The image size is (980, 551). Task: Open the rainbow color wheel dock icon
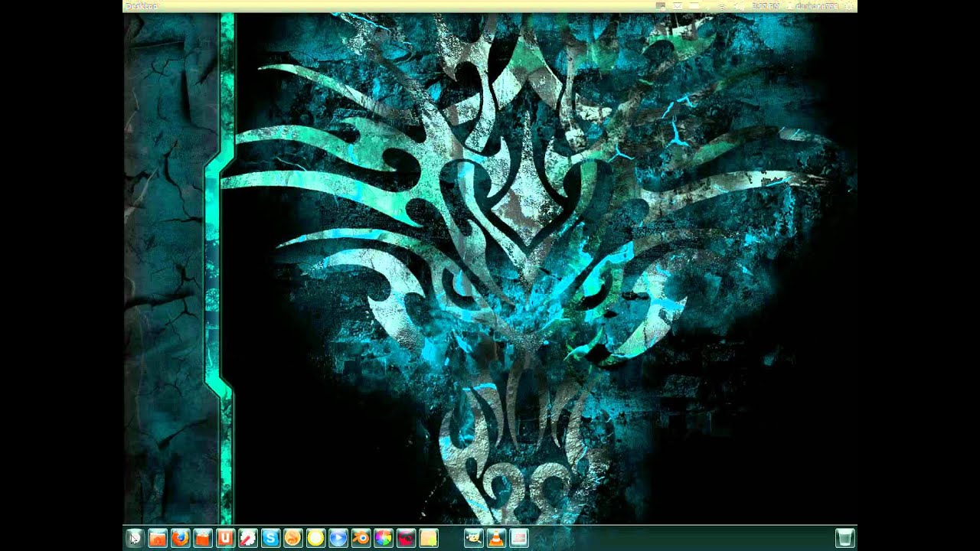point(383,538)
